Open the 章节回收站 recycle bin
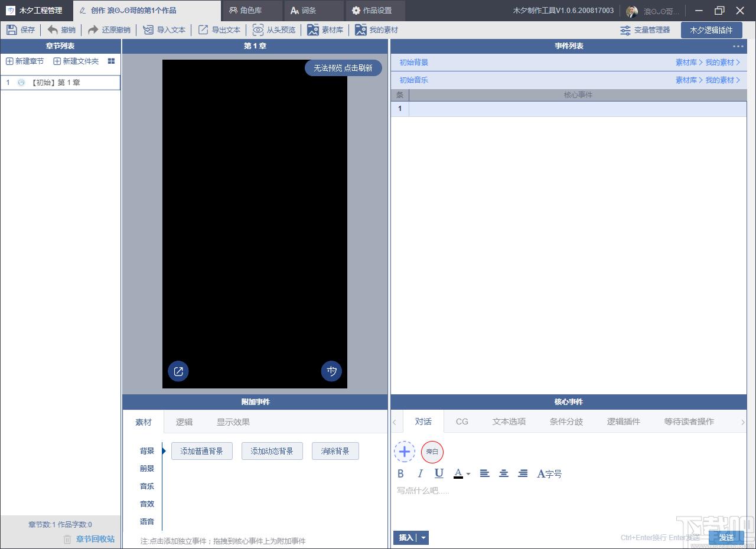 [x=89, y=539]
